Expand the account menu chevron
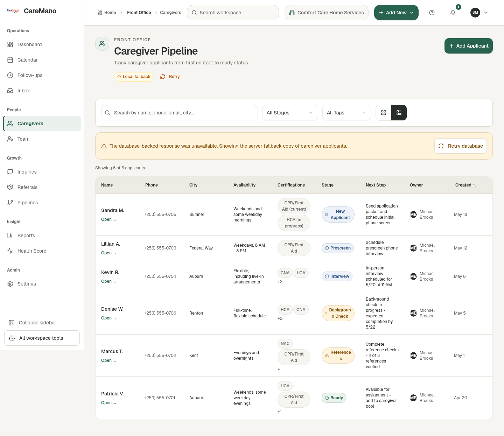504x436 pixels. (486, 13)
